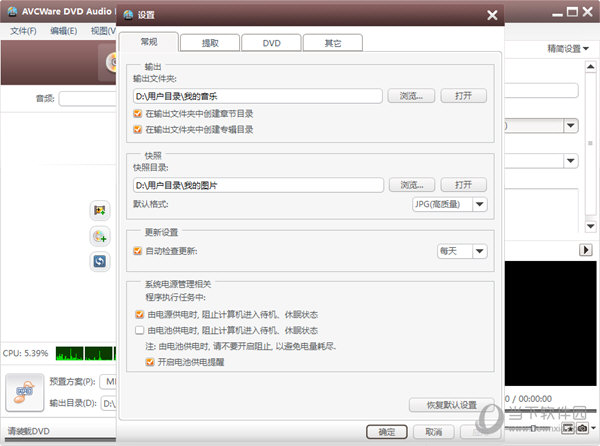
Task: Click the add video clip icon
Action: point(99,210)
